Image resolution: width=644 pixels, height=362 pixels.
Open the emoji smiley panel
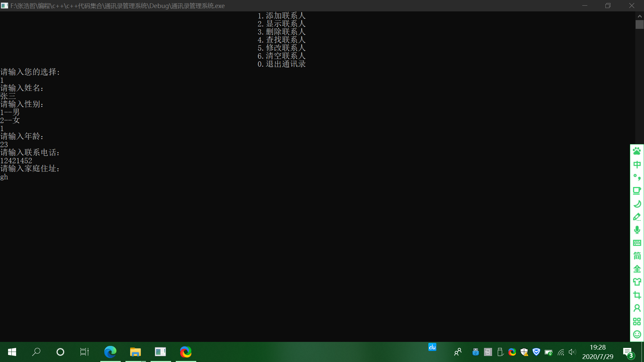(637, 334)
